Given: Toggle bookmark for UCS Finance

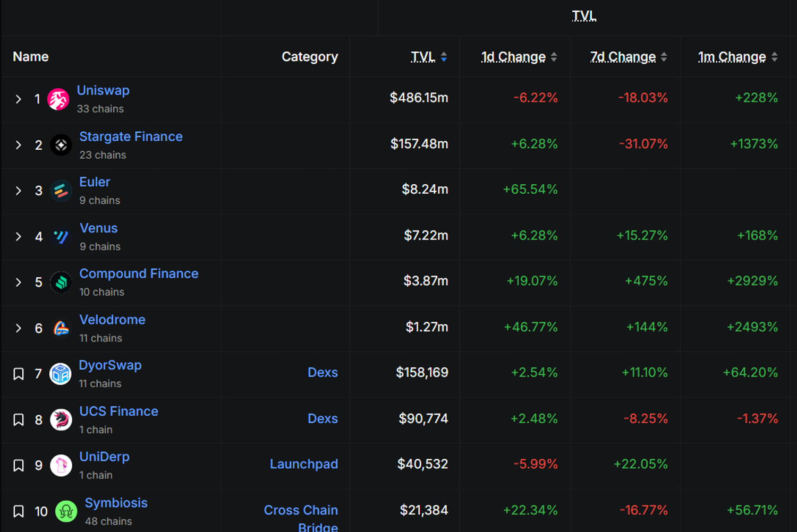Looking at the screenshot, I should coord(19,420).
